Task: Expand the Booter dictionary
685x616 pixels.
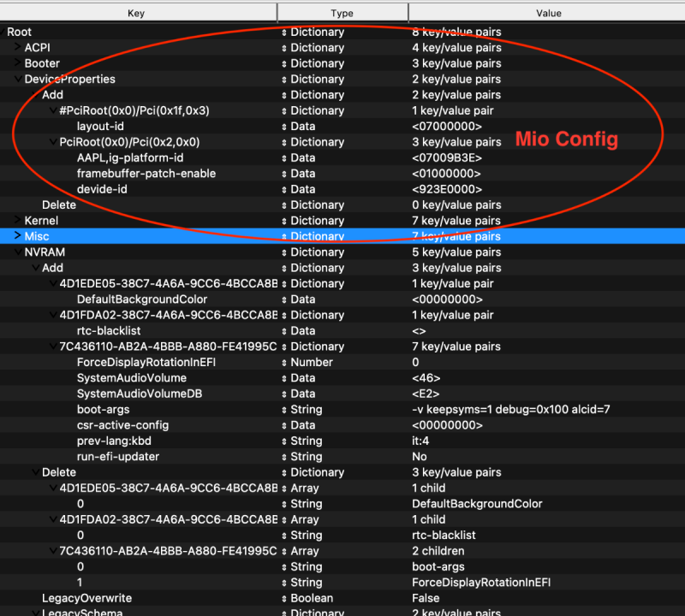Action: 19,63
